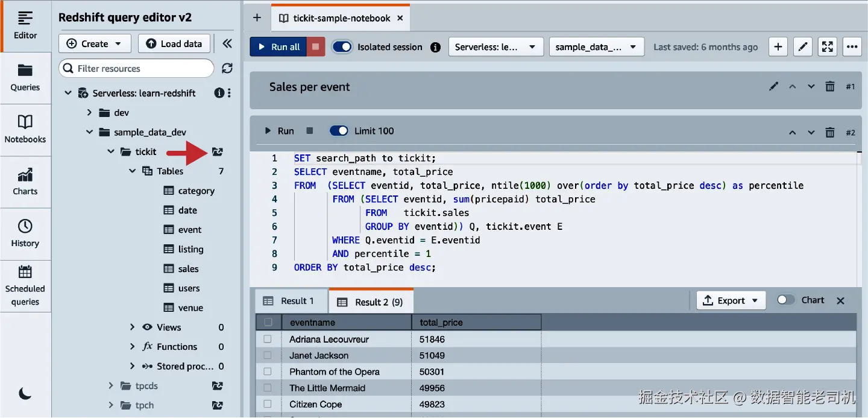Open the Charts sidebar section
This screenshot has height=418, width=868.
click(x=25, y=182)
